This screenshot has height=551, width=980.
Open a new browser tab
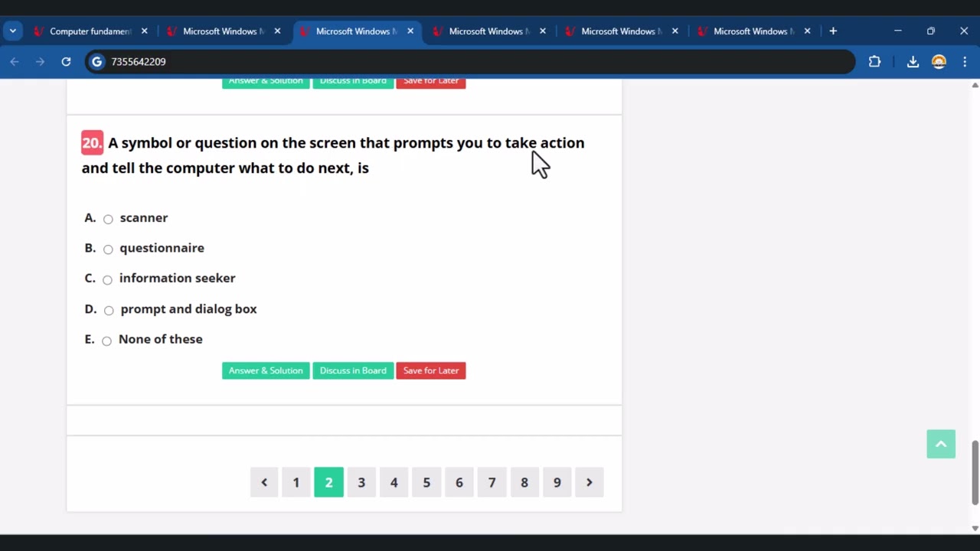pos(833,31)
